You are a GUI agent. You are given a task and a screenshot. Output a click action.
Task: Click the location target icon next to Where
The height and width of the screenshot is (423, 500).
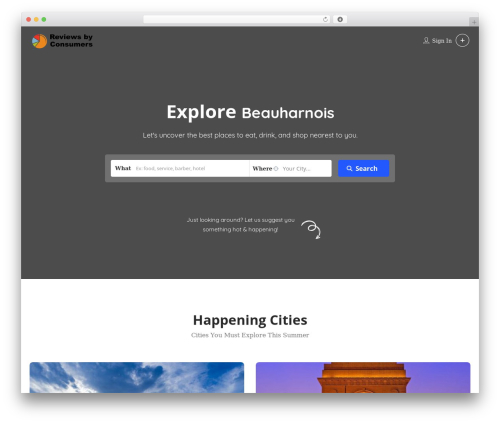point(276,169)
